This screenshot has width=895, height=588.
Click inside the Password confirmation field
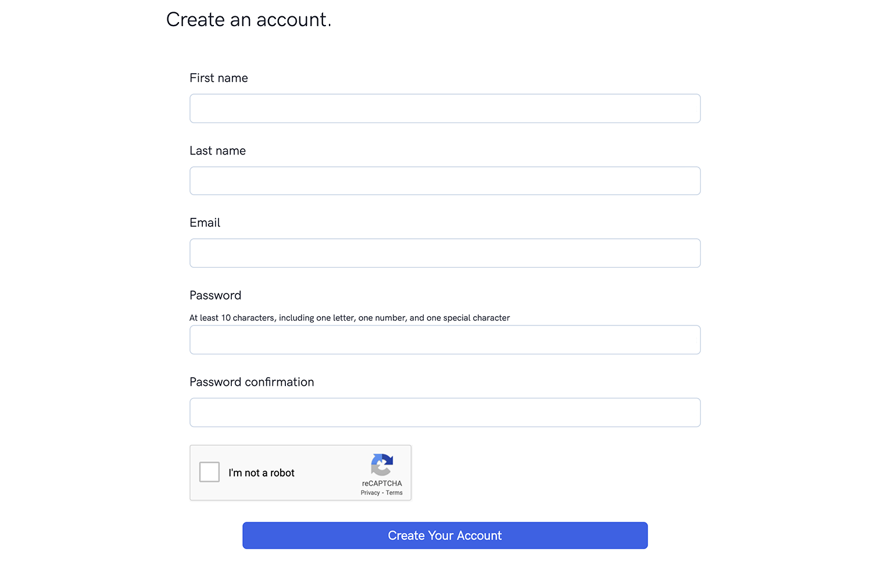point(445,413)
